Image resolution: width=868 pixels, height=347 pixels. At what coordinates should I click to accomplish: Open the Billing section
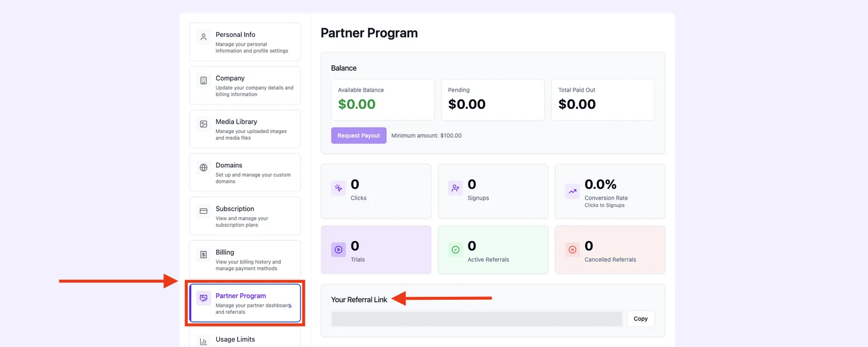pos(245,259)
